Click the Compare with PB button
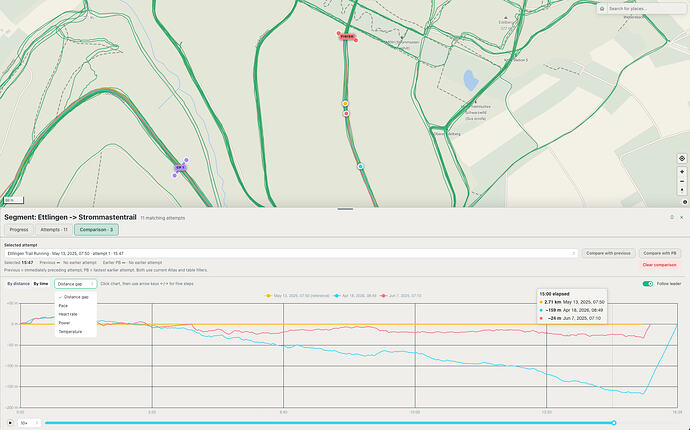 [660, 253]
